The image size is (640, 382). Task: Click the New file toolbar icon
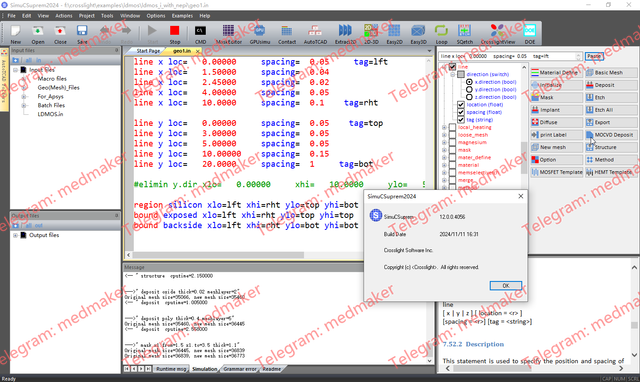tap(16, 31)
